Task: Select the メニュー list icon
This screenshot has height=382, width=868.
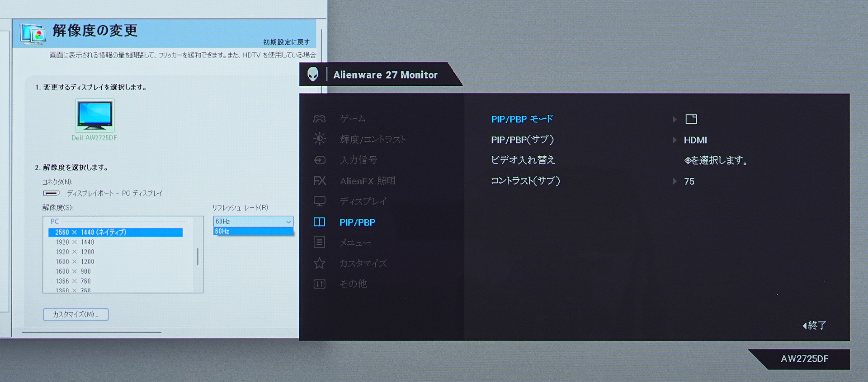Action: click(320, 242)
